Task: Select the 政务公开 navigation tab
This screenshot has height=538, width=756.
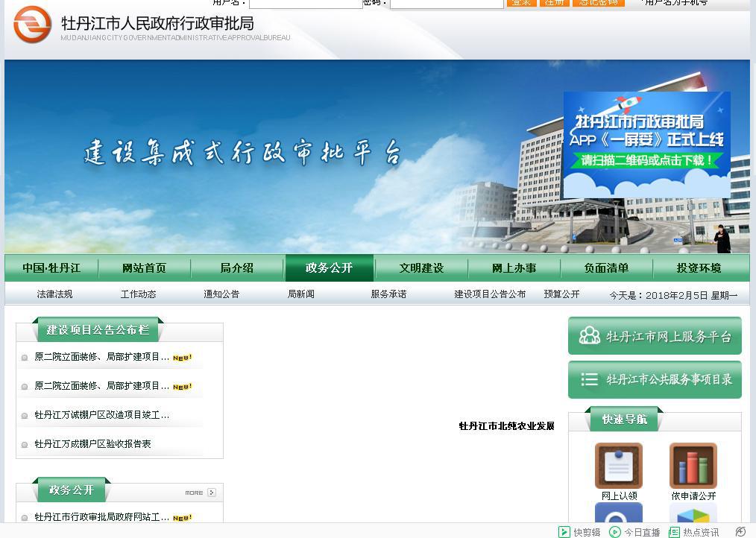Action: click(x=329, y=268)
